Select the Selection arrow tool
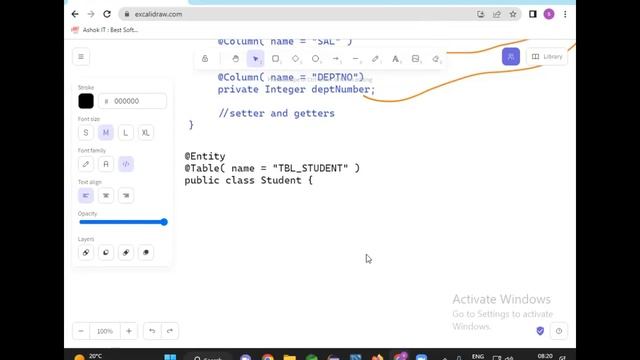 (256, 59)
